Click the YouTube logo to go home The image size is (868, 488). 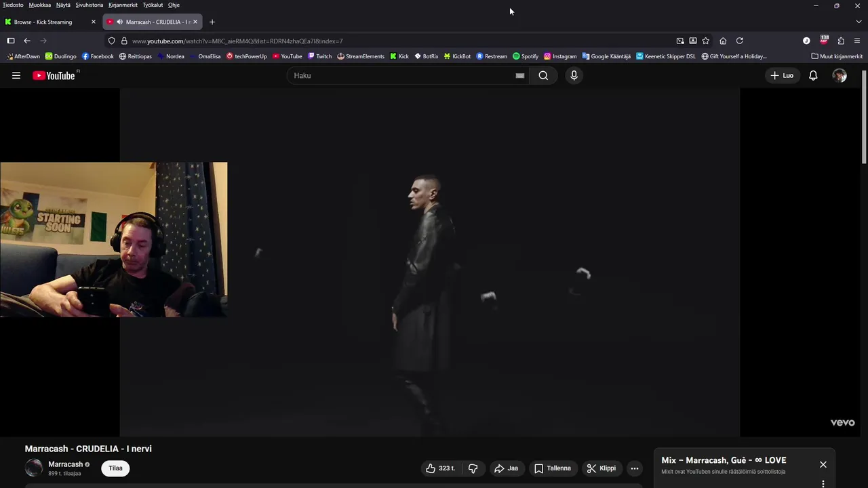point(54,75)
